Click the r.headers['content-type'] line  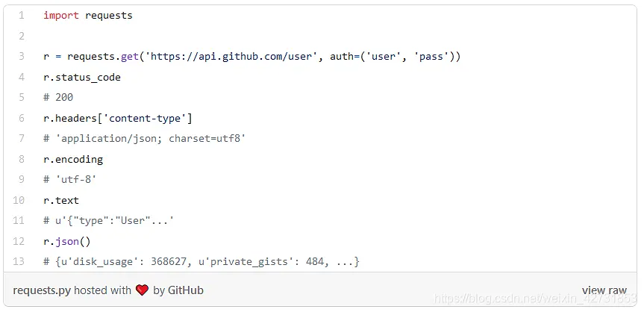pos(118,119)
